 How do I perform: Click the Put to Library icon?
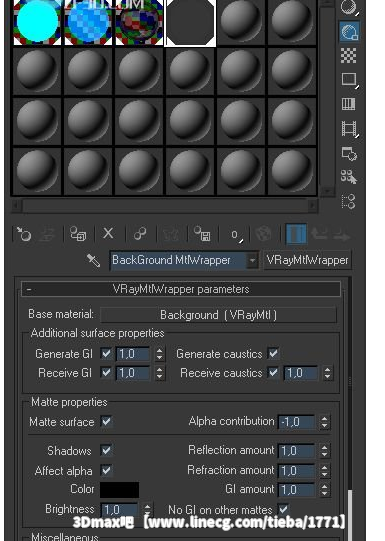202,234
